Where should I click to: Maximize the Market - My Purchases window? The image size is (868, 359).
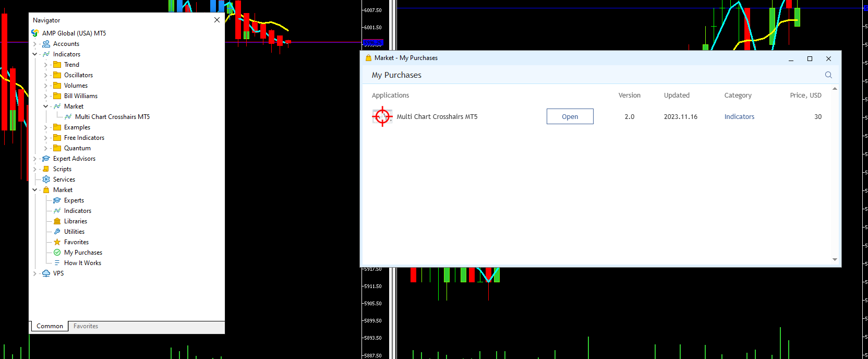click(810, 58)
